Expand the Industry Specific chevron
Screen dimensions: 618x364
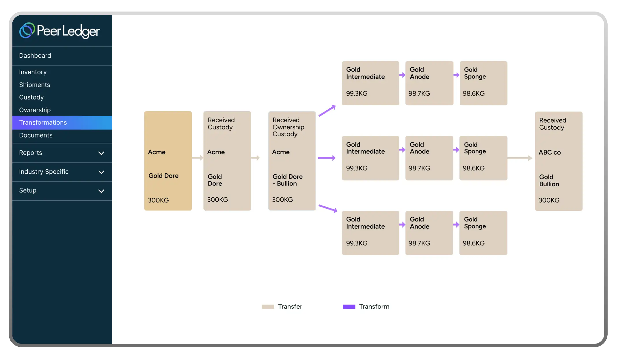tap(101, 172)
